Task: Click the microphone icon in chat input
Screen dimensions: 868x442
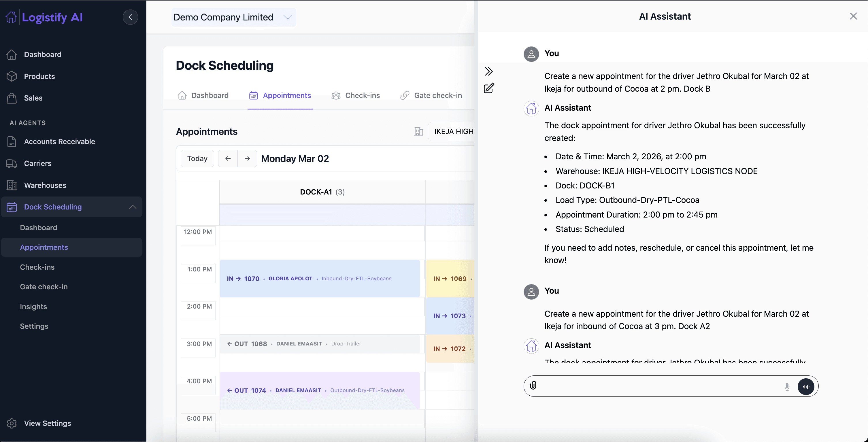Action: (x=787, y=386)
